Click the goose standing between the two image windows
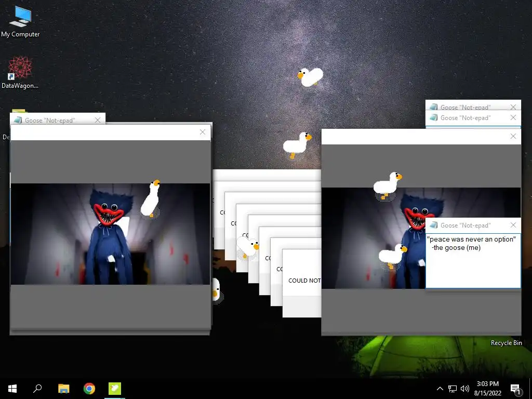Image resolution: width=532 pixels, height=399 pixels. 297,145
